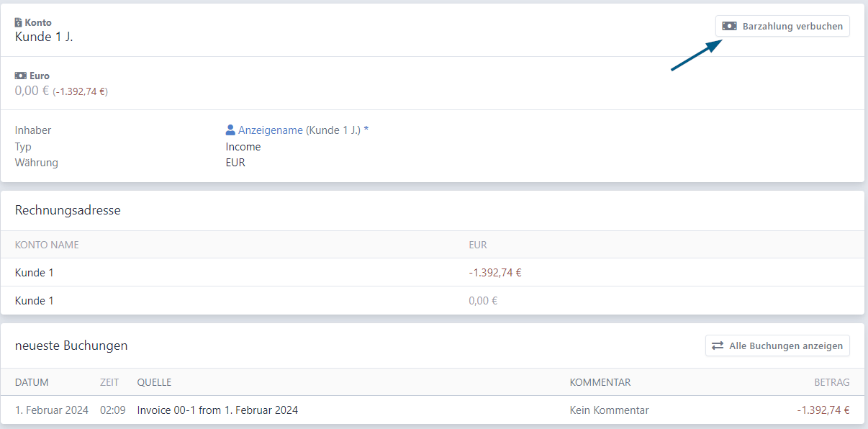
Task: Click the 0,00 € cell in the Rechnungsadresse table
Action: click(483, 301)
